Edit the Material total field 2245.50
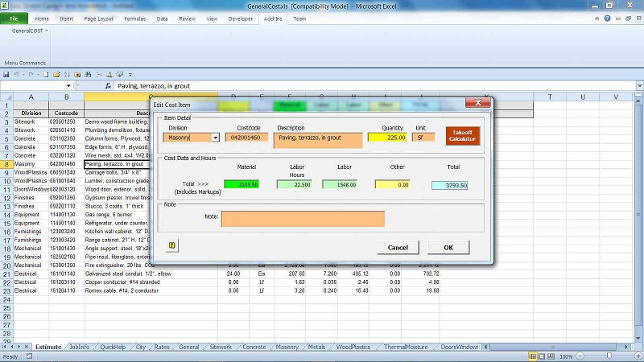 242,185
